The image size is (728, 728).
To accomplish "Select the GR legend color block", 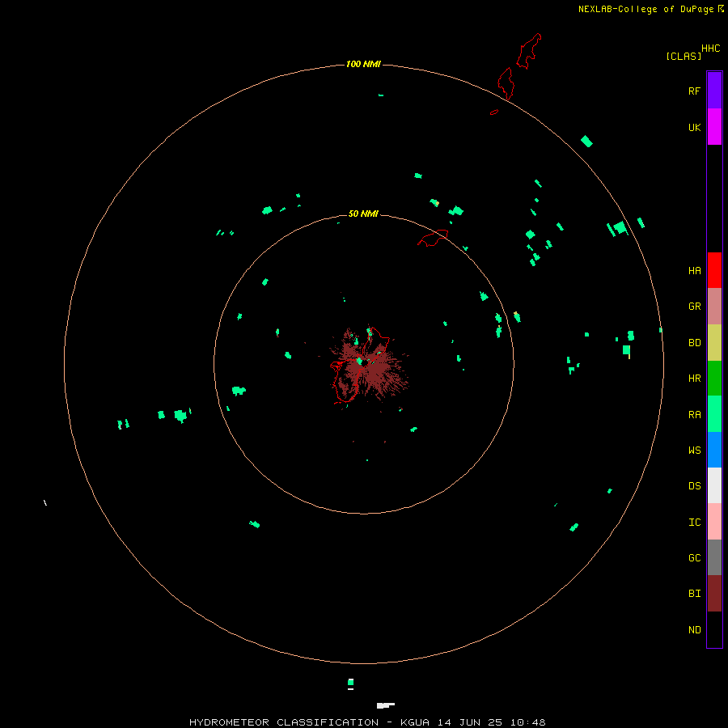I will coord(714,307).
